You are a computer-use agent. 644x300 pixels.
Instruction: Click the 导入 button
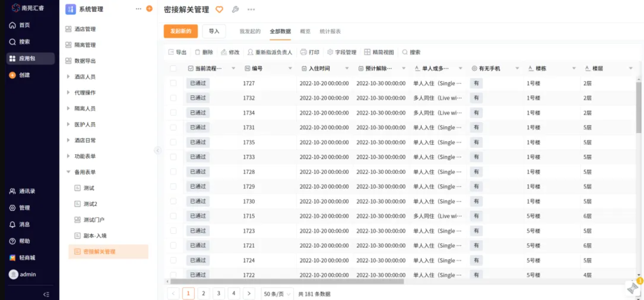(x=214, y=31)
